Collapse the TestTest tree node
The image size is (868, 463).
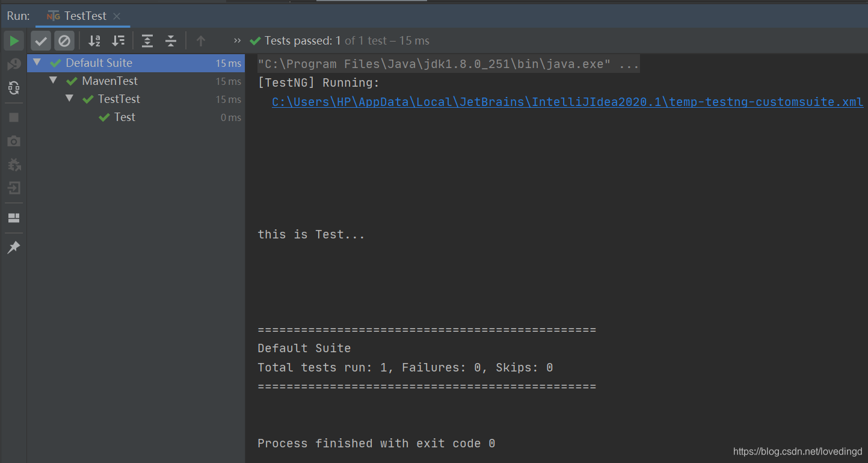(x=70, y=99)
